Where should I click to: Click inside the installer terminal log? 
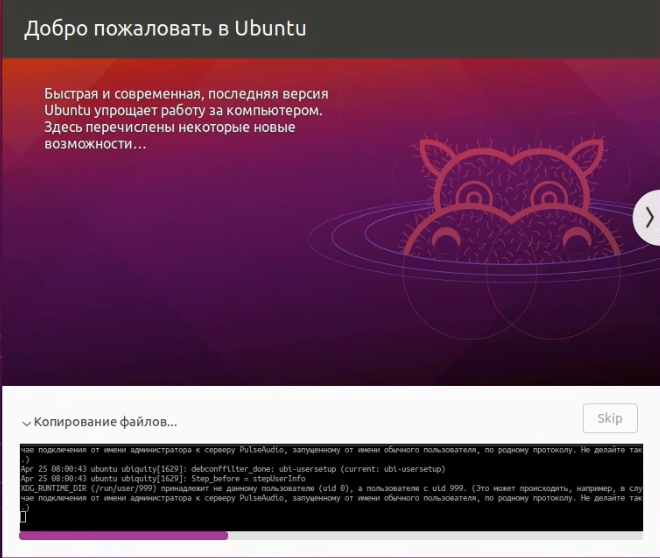331,487
